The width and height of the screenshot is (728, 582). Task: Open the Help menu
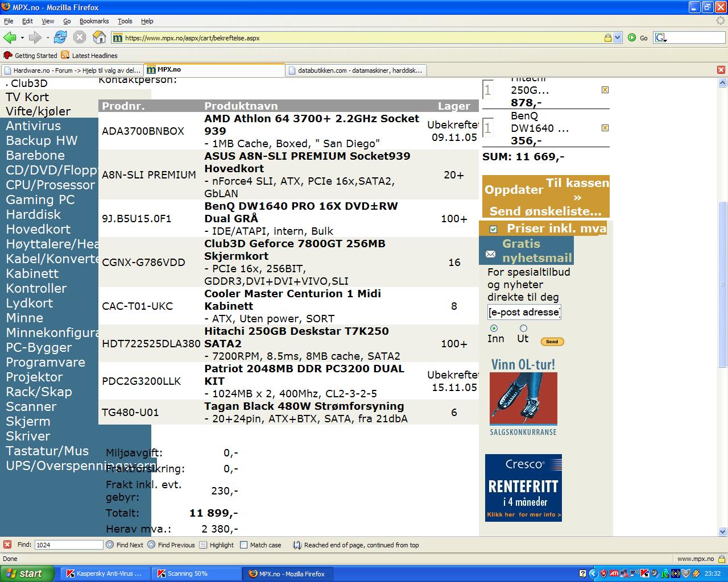(x=147, y=21)
